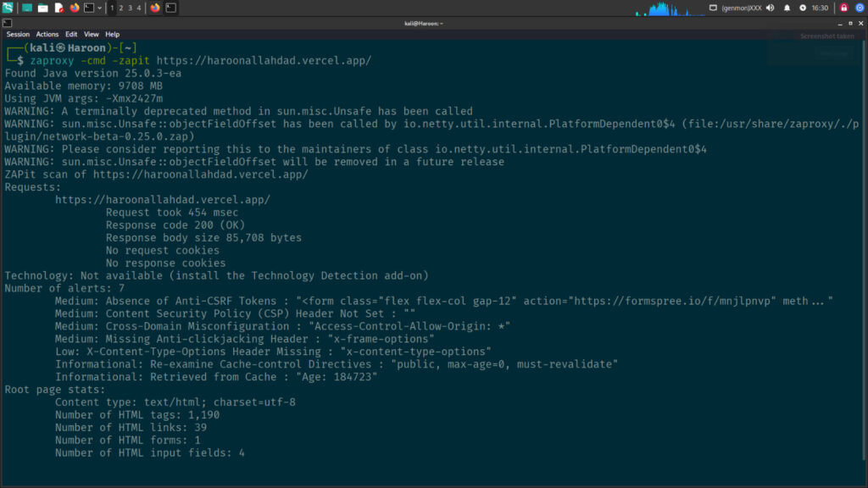868x488 pixels.
Task: Click 'Response body size 85,708 bytes' line
Action: [203, 238]
